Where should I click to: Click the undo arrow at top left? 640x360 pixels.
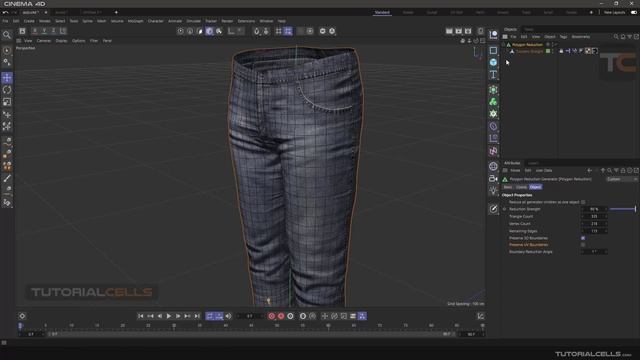[x=5, y=12]
